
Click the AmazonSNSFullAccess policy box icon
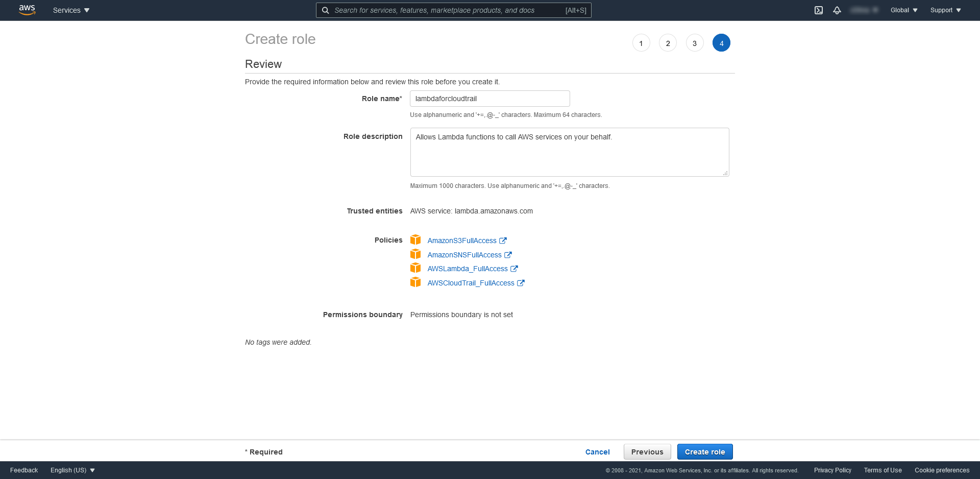pyautogui.click(x=415, y=254)
